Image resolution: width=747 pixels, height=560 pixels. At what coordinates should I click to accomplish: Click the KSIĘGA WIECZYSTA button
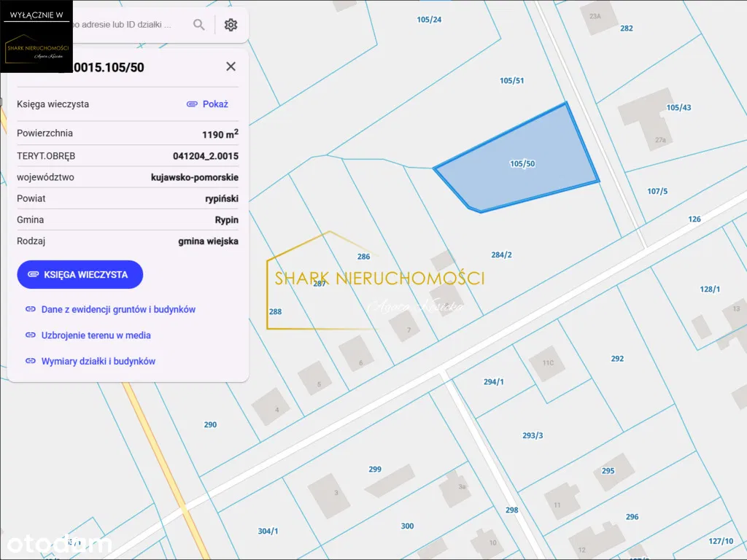tap(80, 274)
